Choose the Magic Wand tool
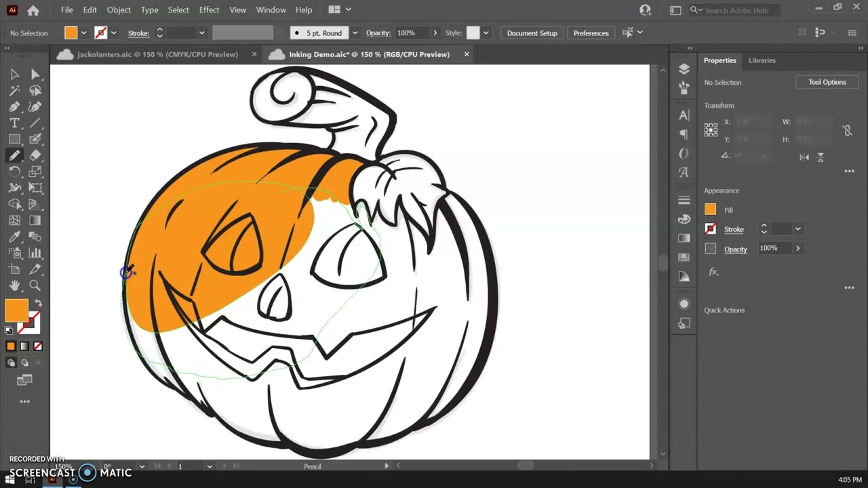Screen dimensions: 868x488 click(x=14, y=90)
